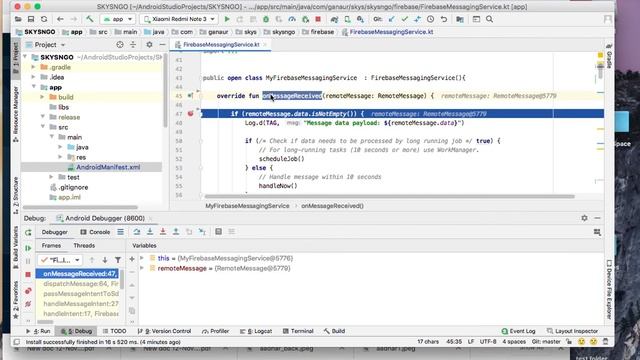The width and height of the screenshot is (640, 360).
Task: Run the app with the green play icon
Action: click(x=227, y=19)
